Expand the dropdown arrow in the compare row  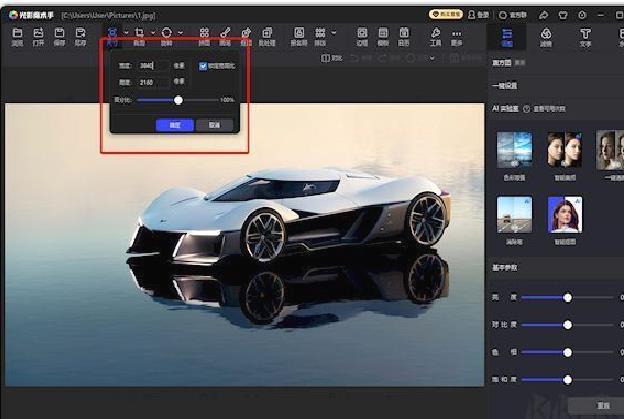[x=432, y=58]
